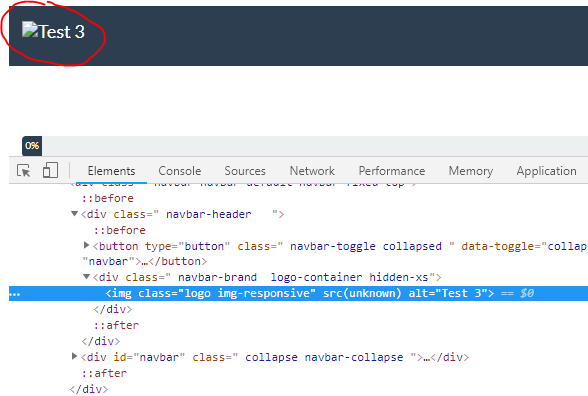Select the last ::after pseudo-element row

[104, 373]
